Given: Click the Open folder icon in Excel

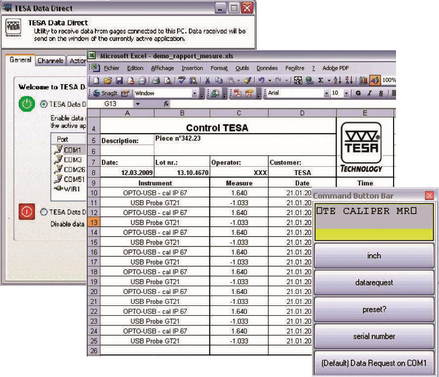Looking at the screenshot, I should click(107, 80).
